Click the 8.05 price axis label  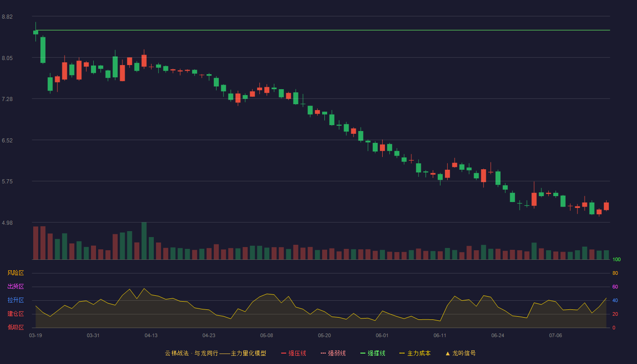pos(7,58)
